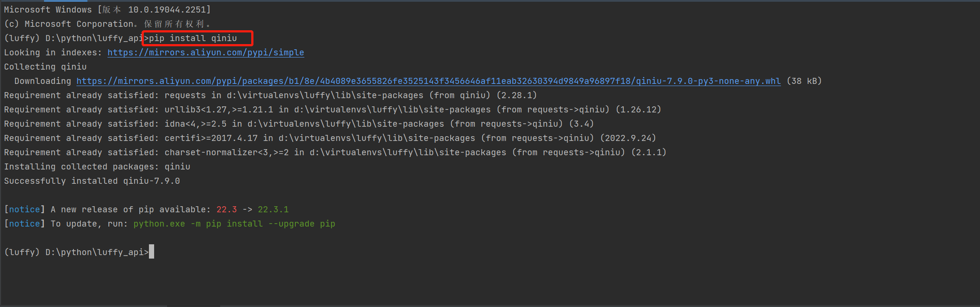Click the green 'python.exe -m pip install --upgrade pip' text

point(234,224)
